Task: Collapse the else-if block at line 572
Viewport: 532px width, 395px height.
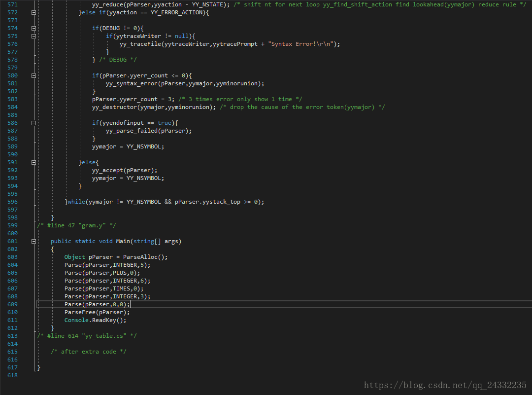Action: (x=33, y=12)
